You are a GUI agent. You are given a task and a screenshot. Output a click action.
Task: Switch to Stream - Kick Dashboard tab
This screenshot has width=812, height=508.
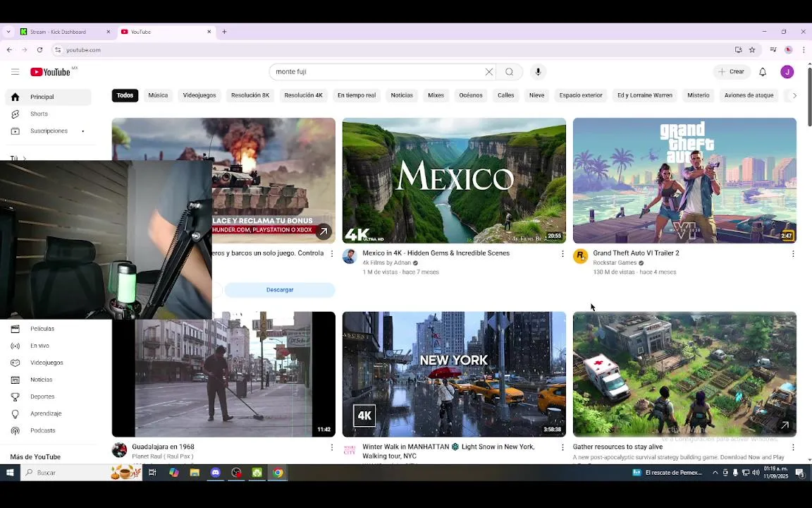(x=66, y=32)
